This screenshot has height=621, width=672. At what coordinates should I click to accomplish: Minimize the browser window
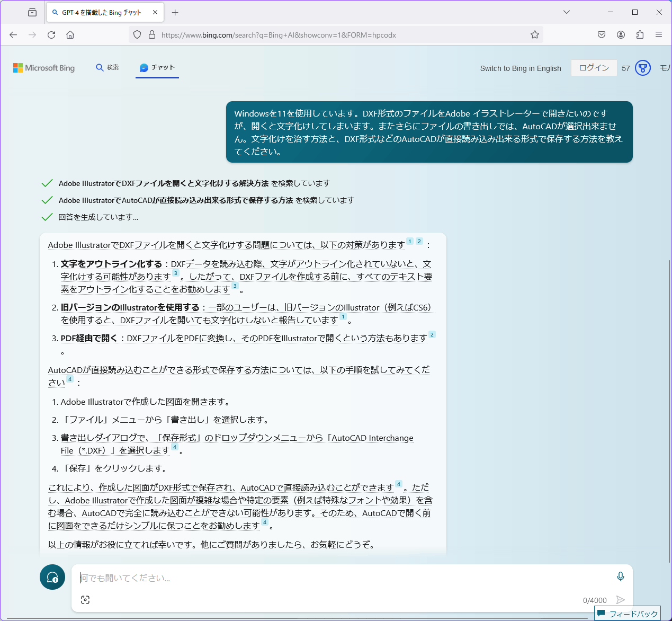point(611,12)
